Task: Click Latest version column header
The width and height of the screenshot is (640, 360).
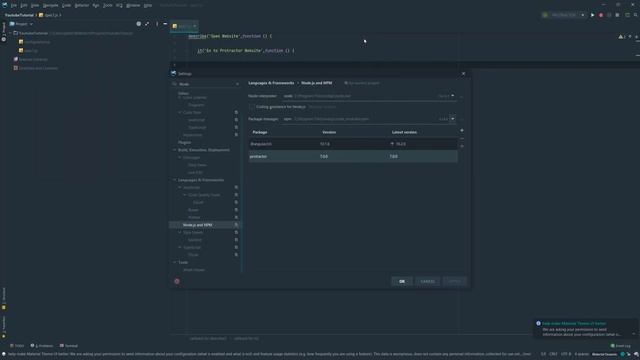Action: (404, 132)
